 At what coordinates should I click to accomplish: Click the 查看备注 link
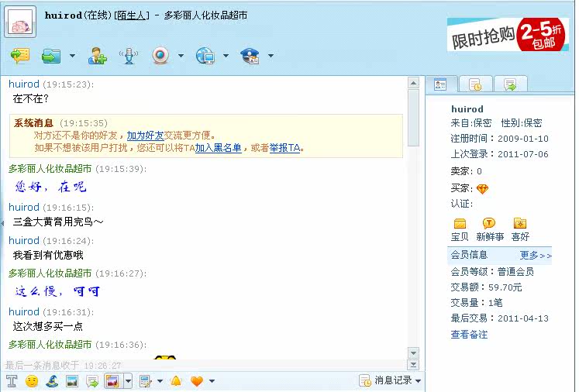[469, 335]
